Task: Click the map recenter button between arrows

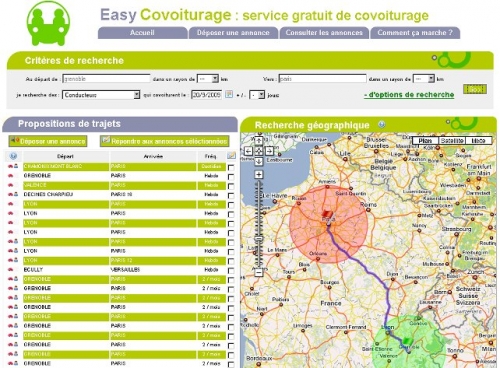Action: click(x=259, y=151)
